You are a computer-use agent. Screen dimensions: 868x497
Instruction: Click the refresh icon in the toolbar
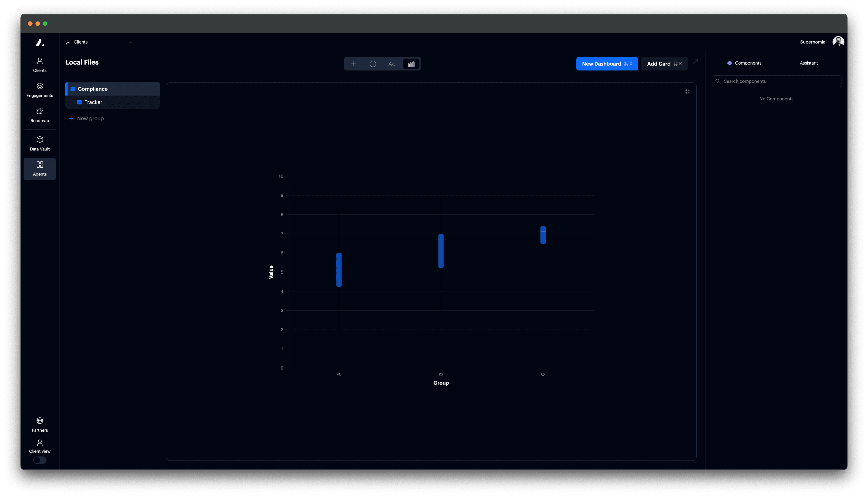pyautogui.click(x=373, y=64)
